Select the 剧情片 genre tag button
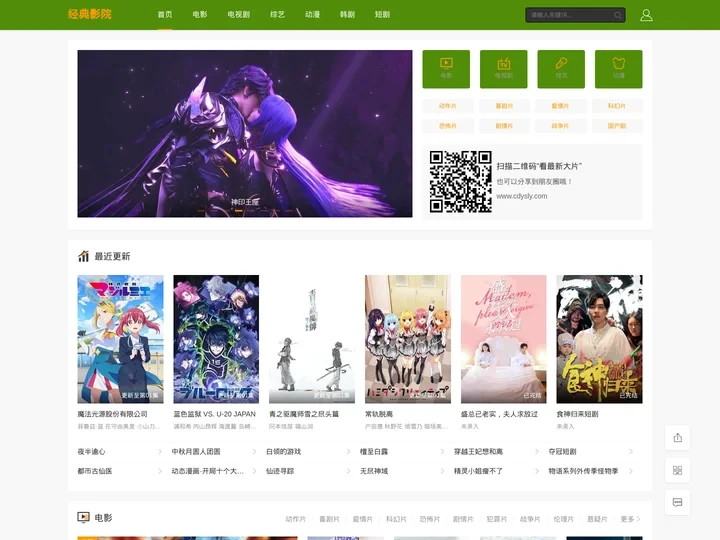Viewport: 720px width, 540px height. pos(504,126)
